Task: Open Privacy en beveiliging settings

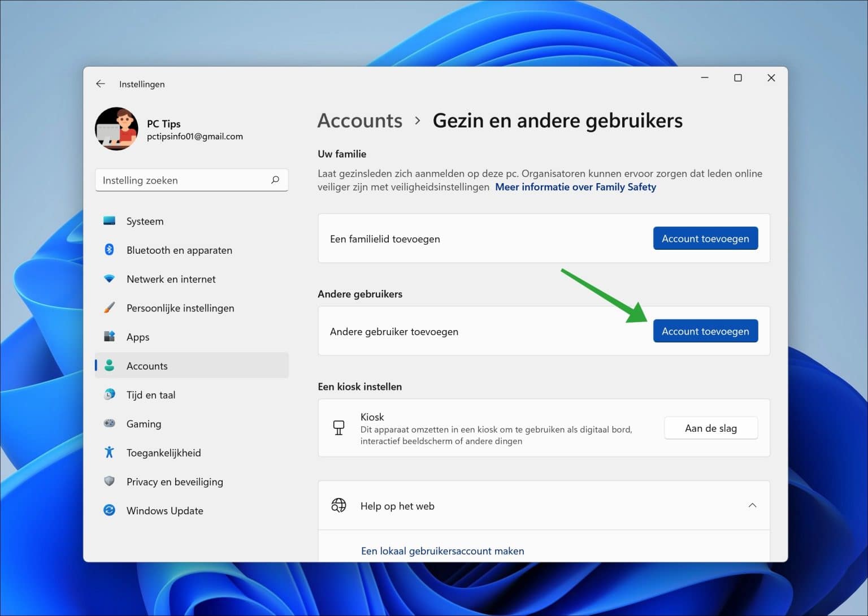Action: [110, 481]
